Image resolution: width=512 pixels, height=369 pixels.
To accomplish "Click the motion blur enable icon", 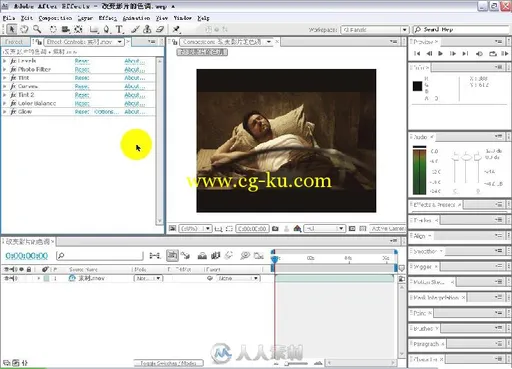I will point(229,256).
